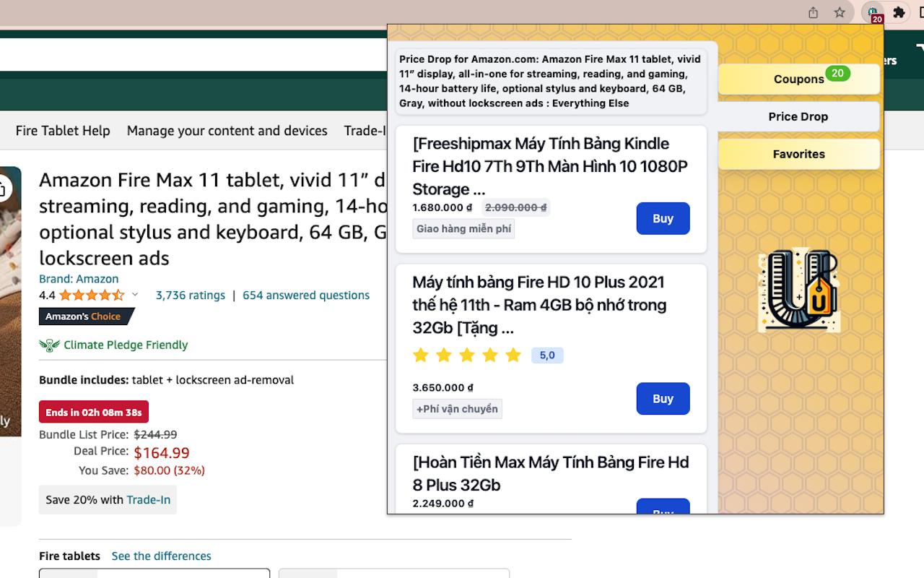The width and height of the screenshot is (924, 578).
Task: Open the Chrome extensions puzzle icon
Action: click(899, 12)
